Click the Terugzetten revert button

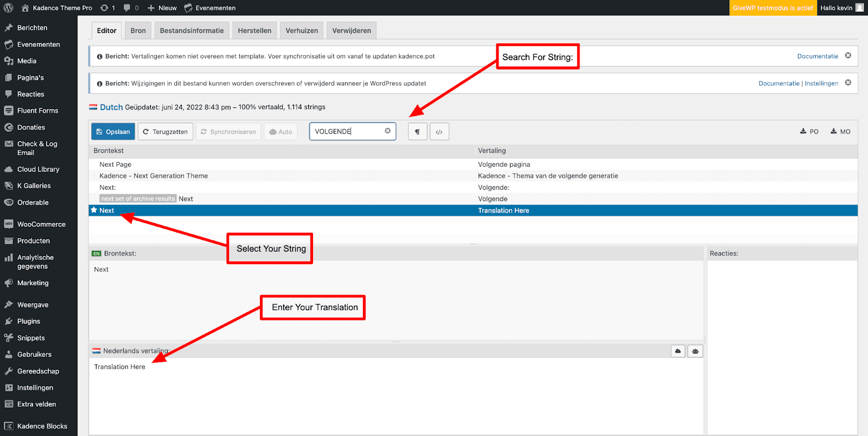click(x=165, y=132)
